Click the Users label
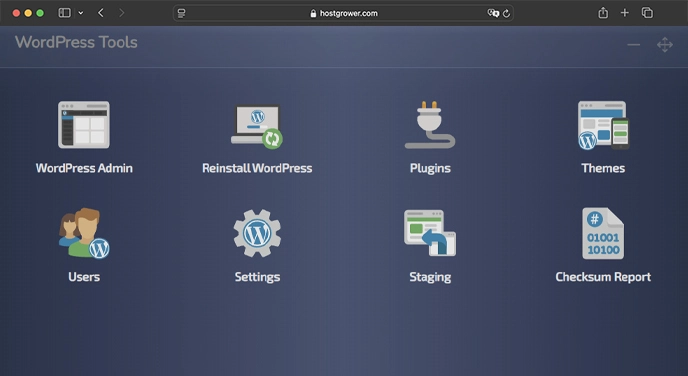 pyautogui.click(x=84, y=277)
